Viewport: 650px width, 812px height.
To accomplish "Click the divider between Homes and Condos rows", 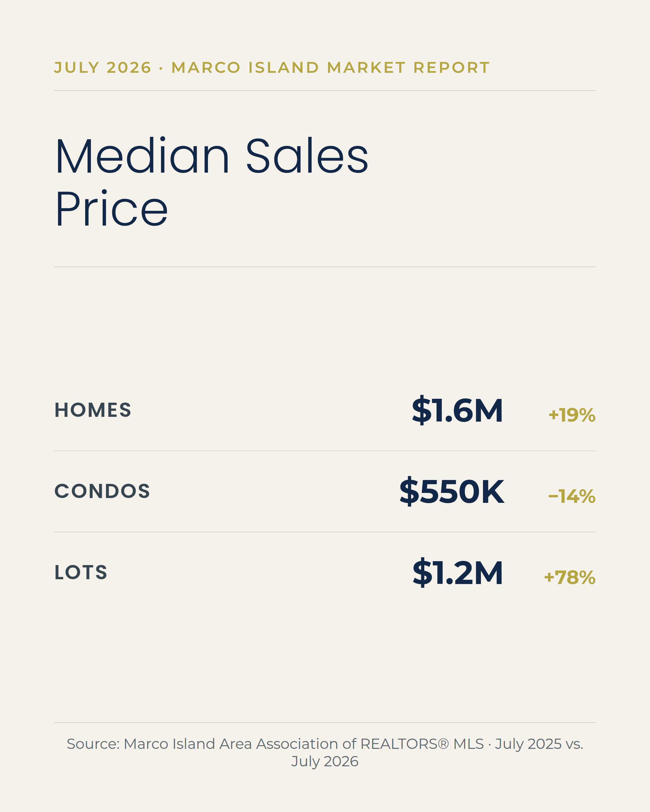I will (x=325, y=451).
